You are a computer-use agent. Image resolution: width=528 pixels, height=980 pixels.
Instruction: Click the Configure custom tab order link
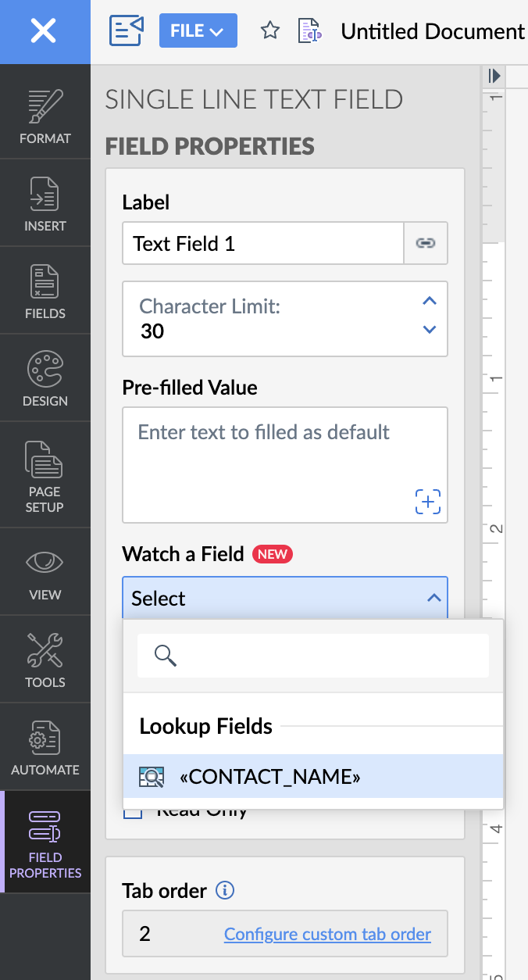[x=327, y=934]
